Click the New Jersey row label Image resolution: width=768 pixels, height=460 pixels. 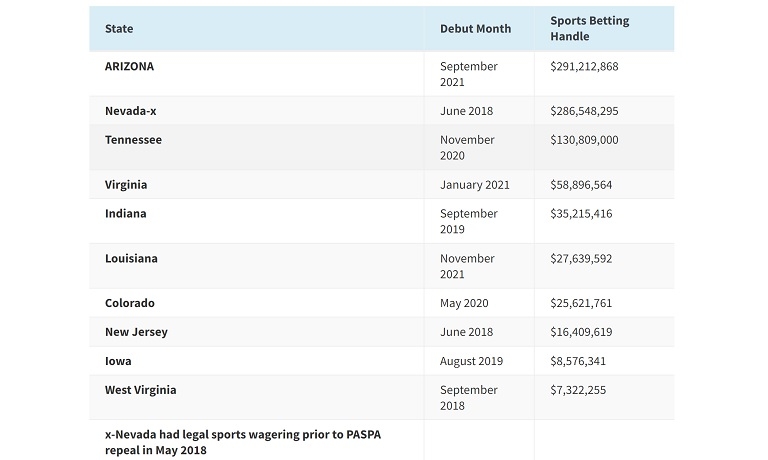point(136,332)
